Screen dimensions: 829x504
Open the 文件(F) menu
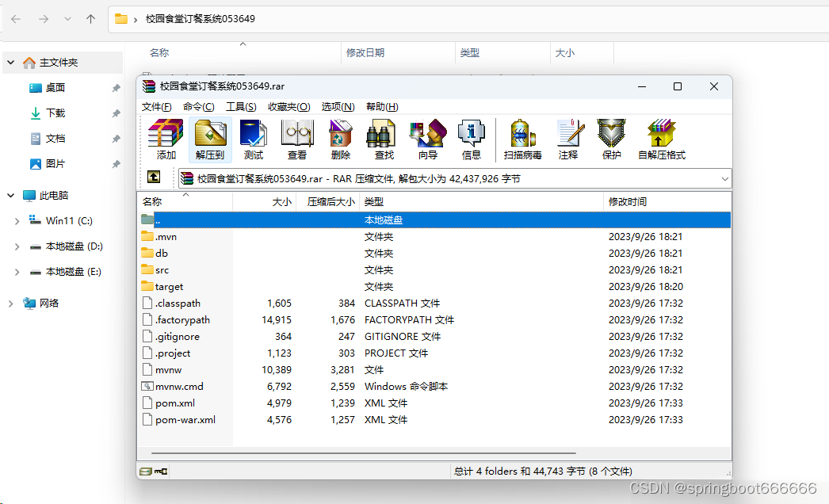coord(156,107)
